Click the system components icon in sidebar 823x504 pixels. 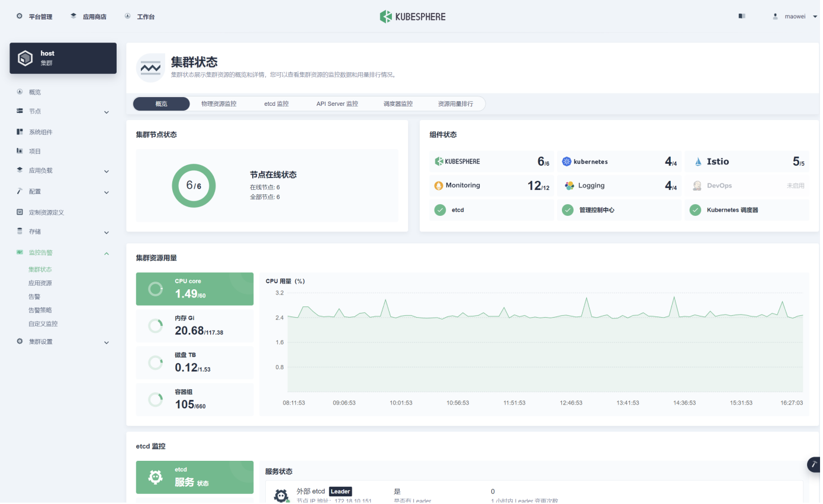(x=20, y=131)
